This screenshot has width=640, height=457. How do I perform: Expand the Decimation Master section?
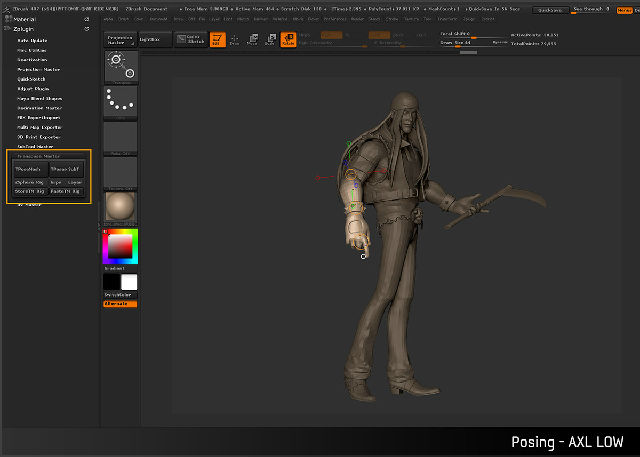pyautogui.click(x=40, y=108)
